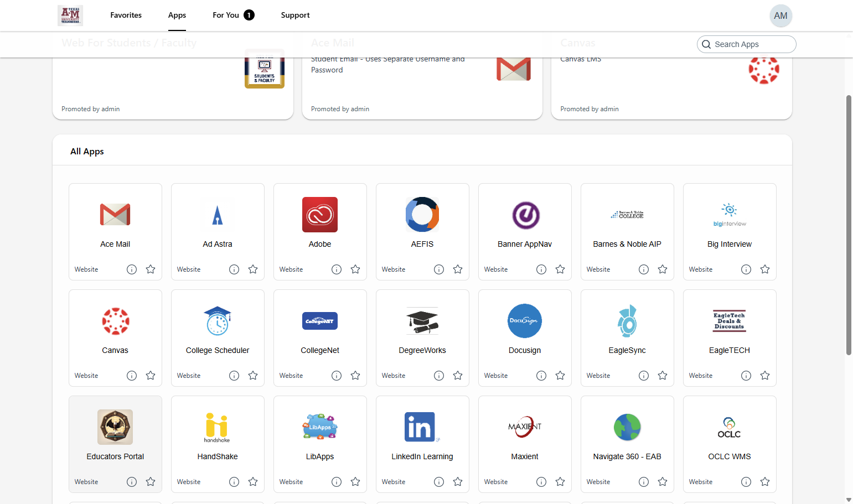Star the Adobe app as favorite
This screenshot has height=504, width=853.
pos(355,269)
